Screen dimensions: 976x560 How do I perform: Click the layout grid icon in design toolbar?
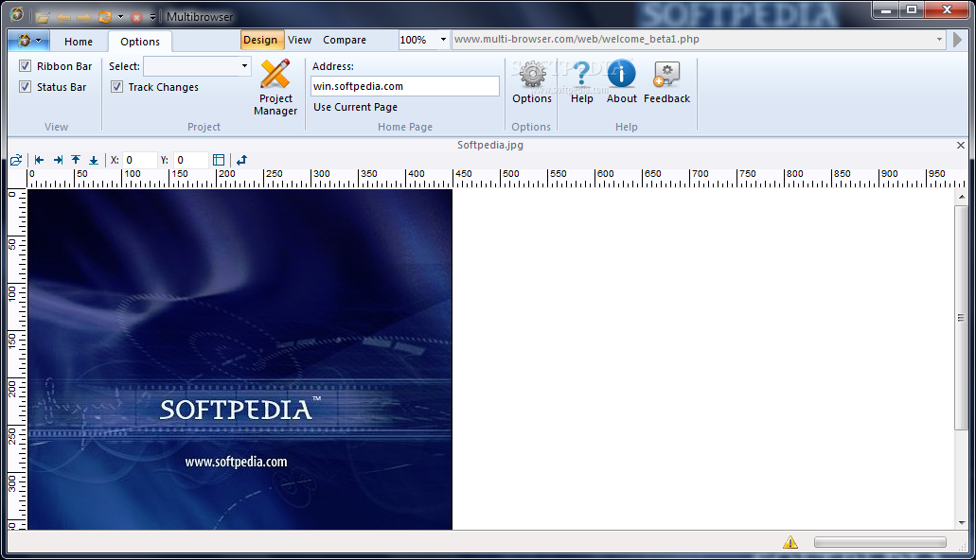[x=219, y=160]
